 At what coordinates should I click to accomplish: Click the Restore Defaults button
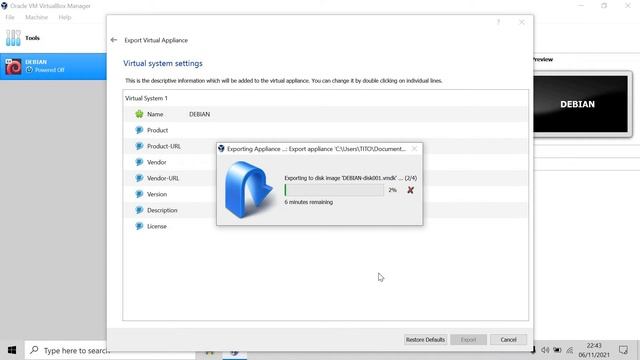425,340
